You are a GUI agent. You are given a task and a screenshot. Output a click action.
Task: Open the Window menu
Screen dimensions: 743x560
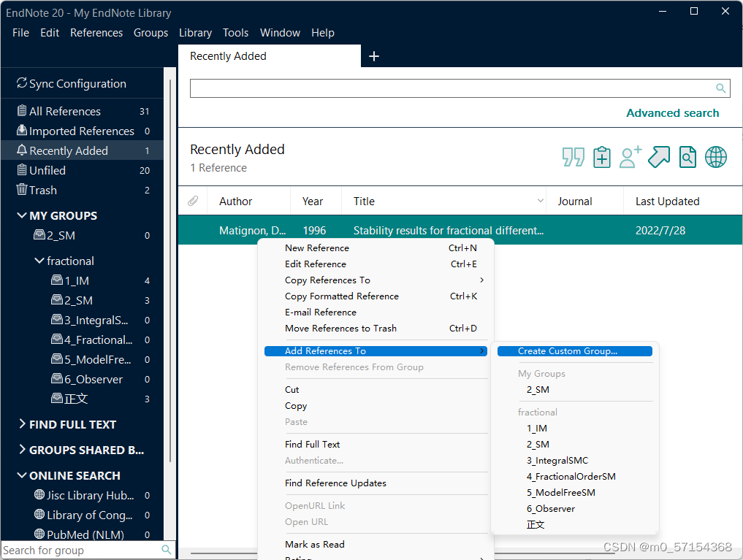pyautogui.click(x=280, y=33)
